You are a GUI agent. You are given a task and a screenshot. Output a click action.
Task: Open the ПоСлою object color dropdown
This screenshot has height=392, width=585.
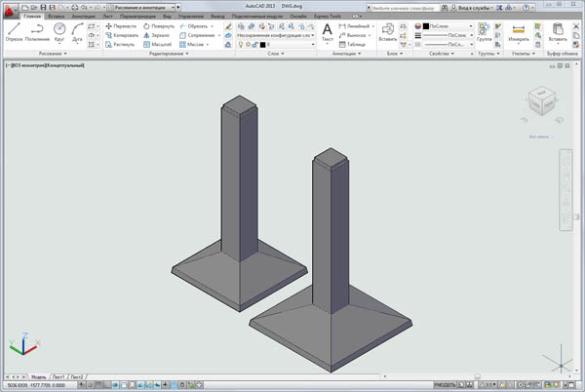pyautogui.click(x=444, y=26)
